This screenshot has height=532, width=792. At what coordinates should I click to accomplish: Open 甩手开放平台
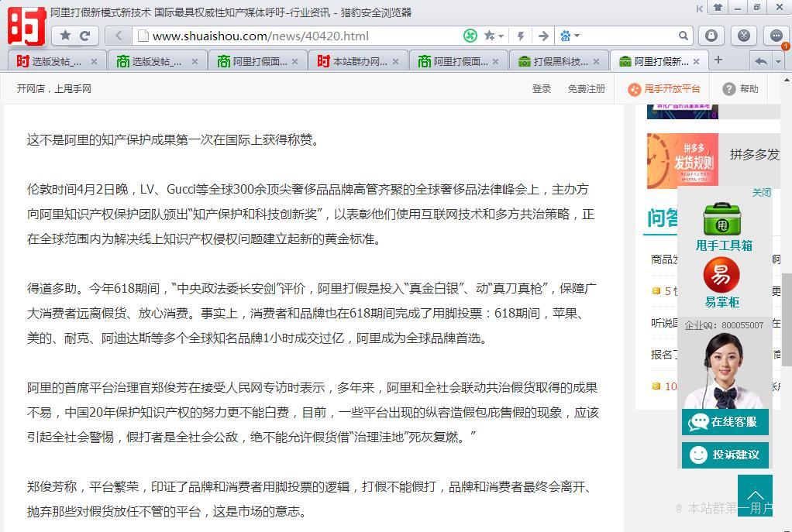(673, 89)
